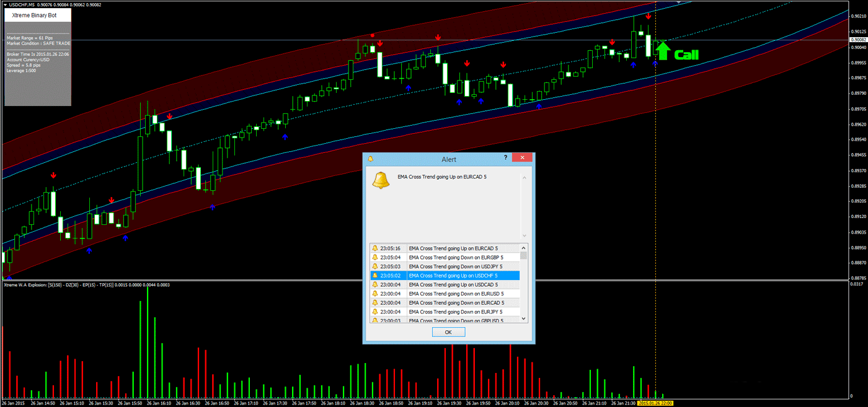The height and width of the screenshot is (407, 868).
Task: Click the tallest green histogram bar in the indicator window
Action: click(147, 341)
